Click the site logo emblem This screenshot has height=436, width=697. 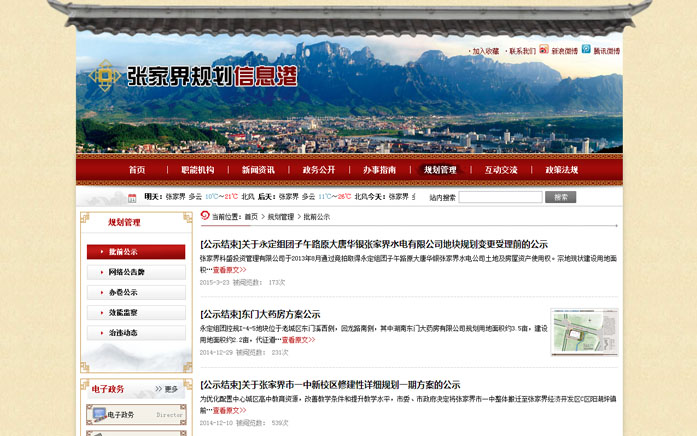104,76
